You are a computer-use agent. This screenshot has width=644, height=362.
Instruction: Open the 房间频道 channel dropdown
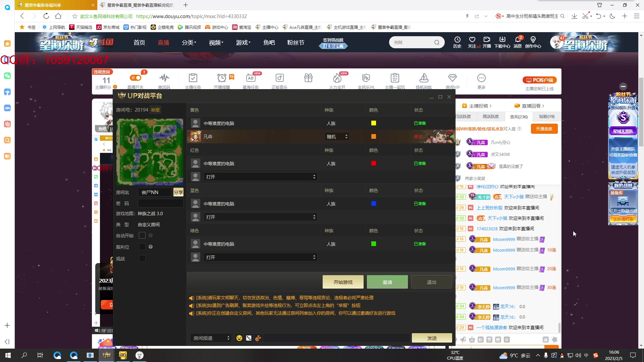click(211, 338)
